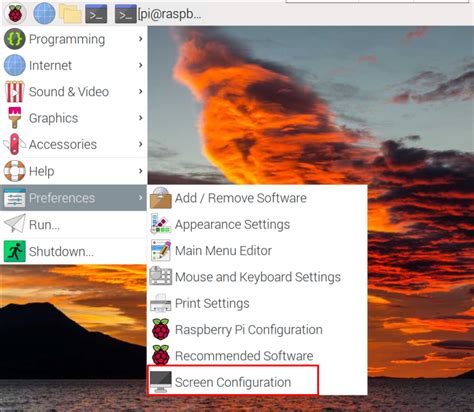Expand the Graphics submenu arrow
Image resolution: width=474 pixels, height=412 pixels.
pyautogui.click(x=140, y=118)
